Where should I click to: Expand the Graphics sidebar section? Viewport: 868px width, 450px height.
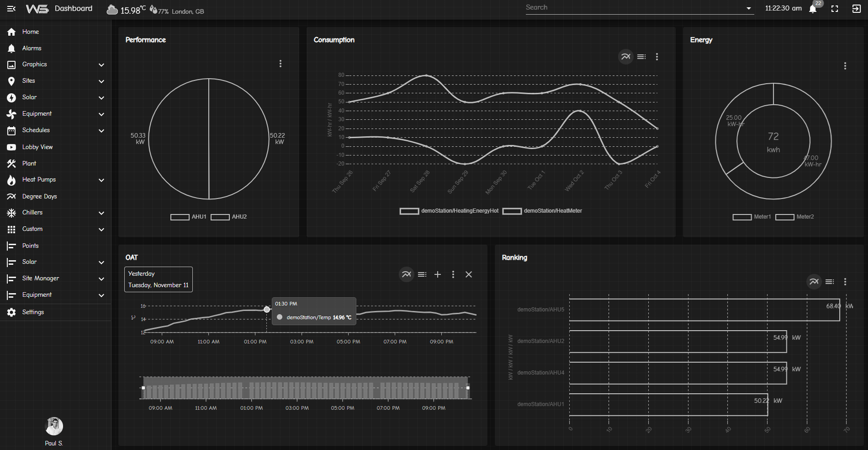101,65
